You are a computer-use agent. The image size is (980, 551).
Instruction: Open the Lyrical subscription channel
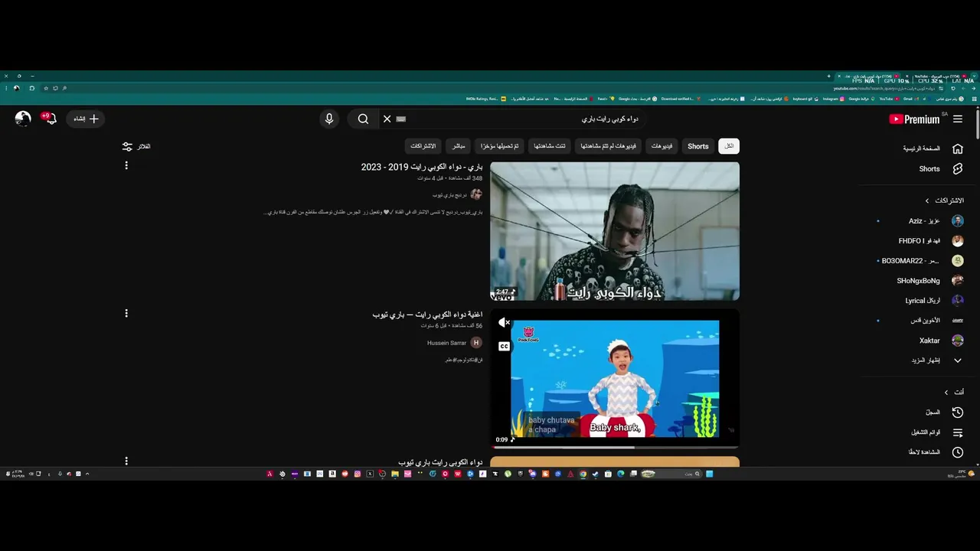click(x=934, y=300)
